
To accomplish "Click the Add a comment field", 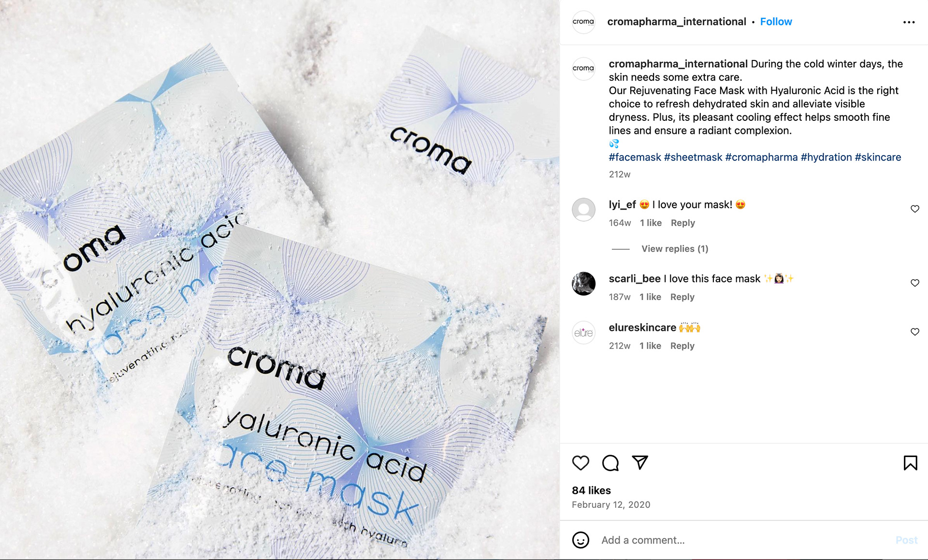I will (x=744, y=540).
